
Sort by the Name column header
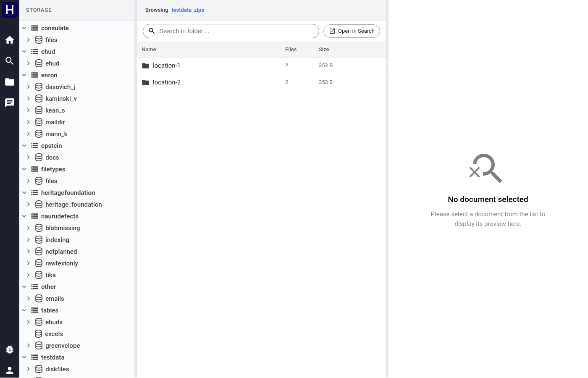149,50
